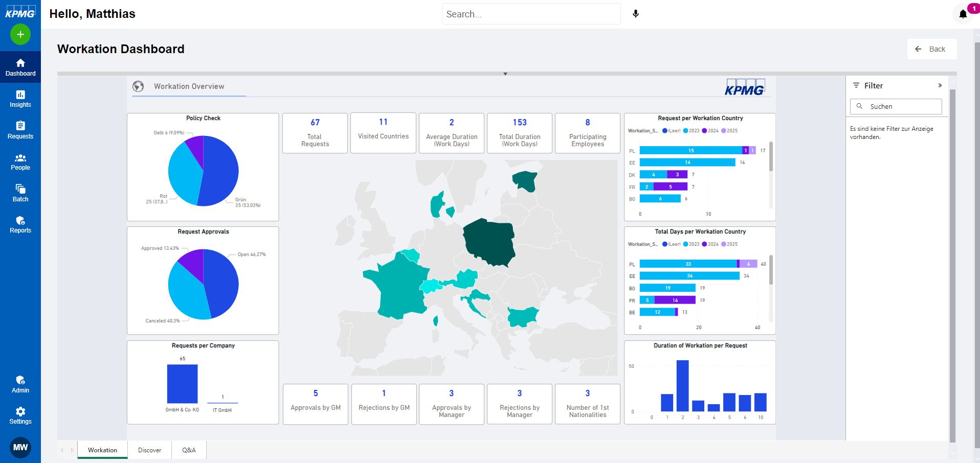The width and height of the screenshot is (980, 463).
Task: Create a new item with the green plus button
Action: 20,34
